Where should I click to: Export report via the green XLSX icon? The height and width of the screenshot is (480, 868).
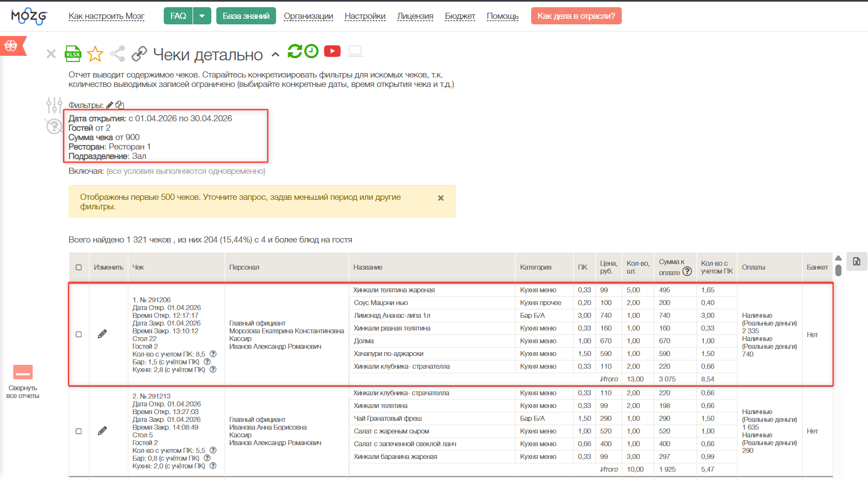(x=73, y=53)
